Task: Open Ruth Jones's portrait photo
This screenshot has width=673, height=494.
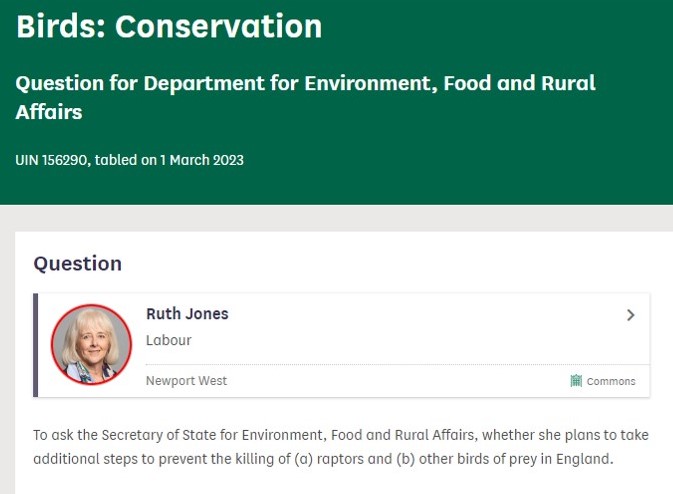Action: (91, 344)
